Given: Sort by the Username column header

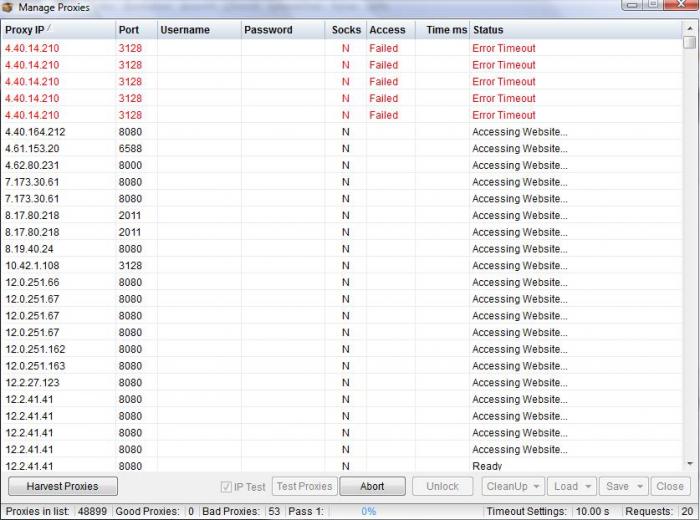Looking at the screenshot, I should coord(199,30).
